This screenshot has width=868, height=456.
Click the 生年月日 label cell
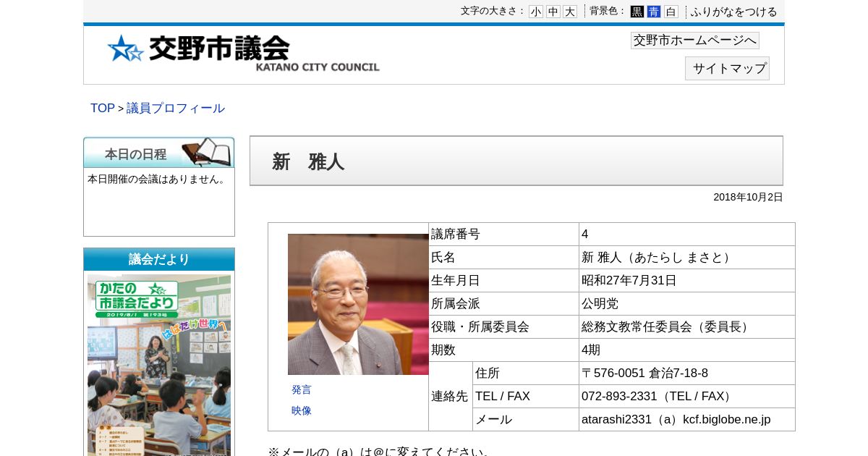tap(503, 281)
